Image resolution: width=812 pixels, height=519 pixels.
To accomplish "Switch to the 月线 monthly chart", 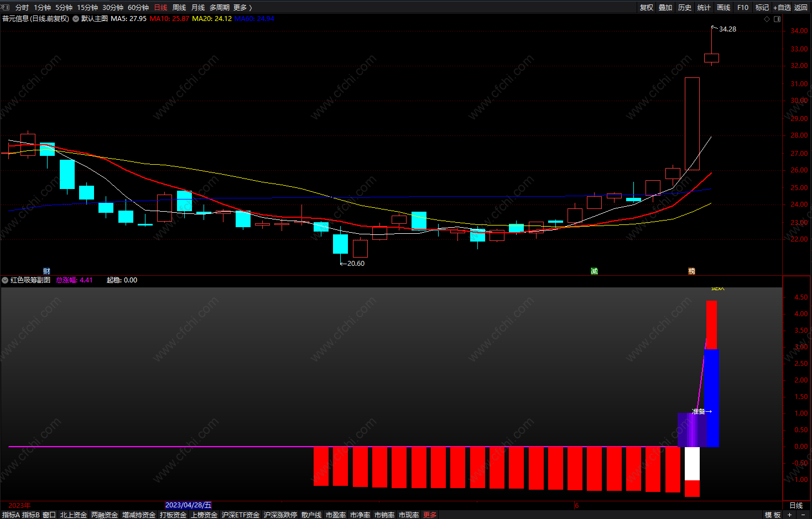I will coord(198,7).
